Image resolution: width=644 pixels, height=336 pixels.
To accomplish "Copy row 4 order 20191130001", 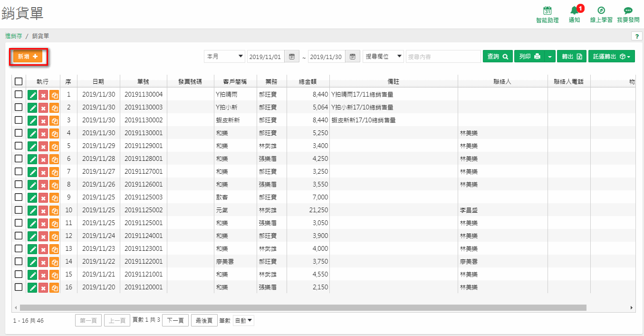I will [x=54, y=133].
